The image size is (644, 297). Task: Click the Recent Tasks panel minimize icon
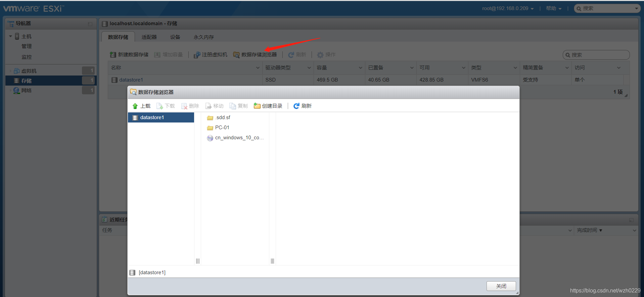pos(631,220)
